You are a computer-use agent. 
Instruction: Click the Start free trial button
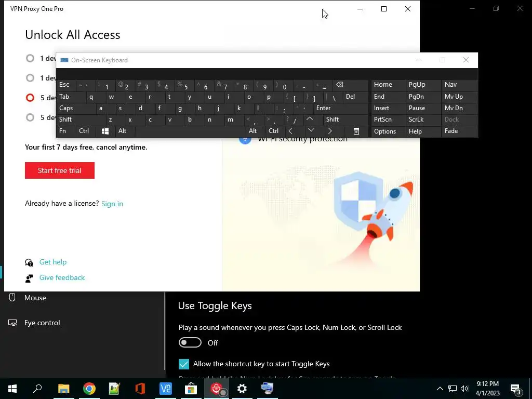tap(59, 170)
